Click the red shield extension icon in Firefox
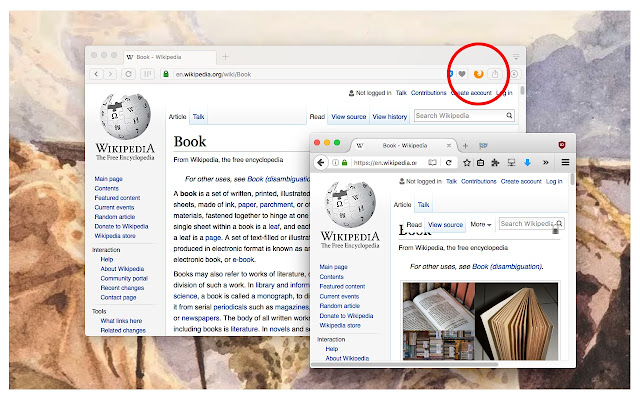 coord(562,145)
